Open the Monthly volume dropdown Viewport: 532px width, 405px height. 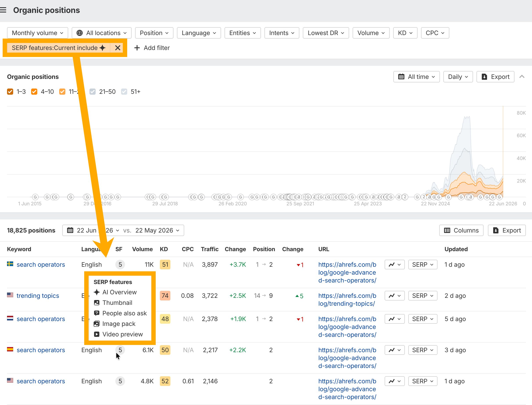click(38, 33)
